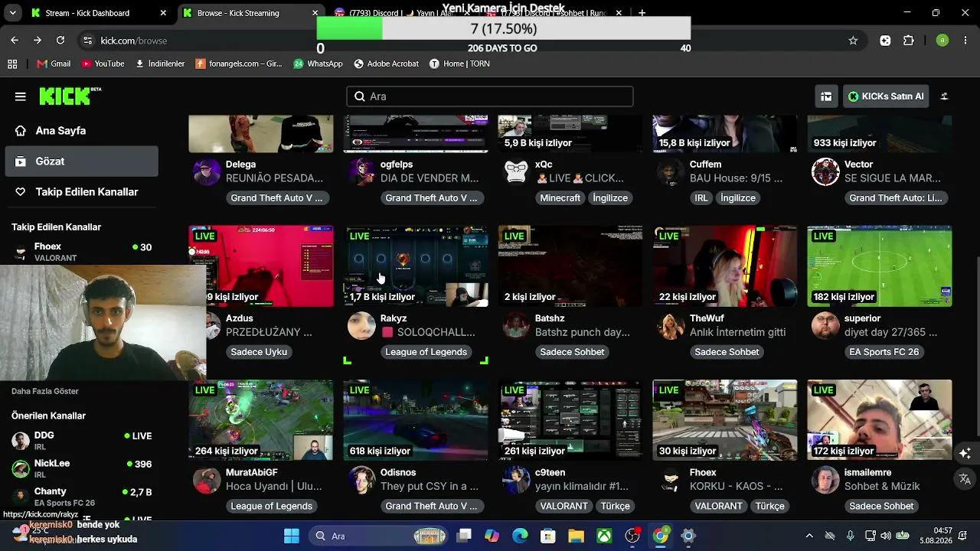Click the KICKs Satın Al button
This screenshot has width=980, height=551.
tap(885, 96)
